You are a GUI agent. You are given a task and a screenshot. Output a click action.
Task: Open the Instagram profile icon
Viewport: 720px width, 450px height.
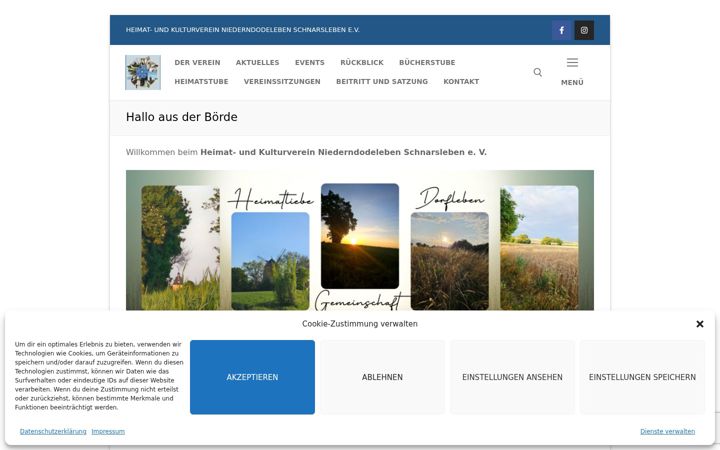[x=584, y=30]
